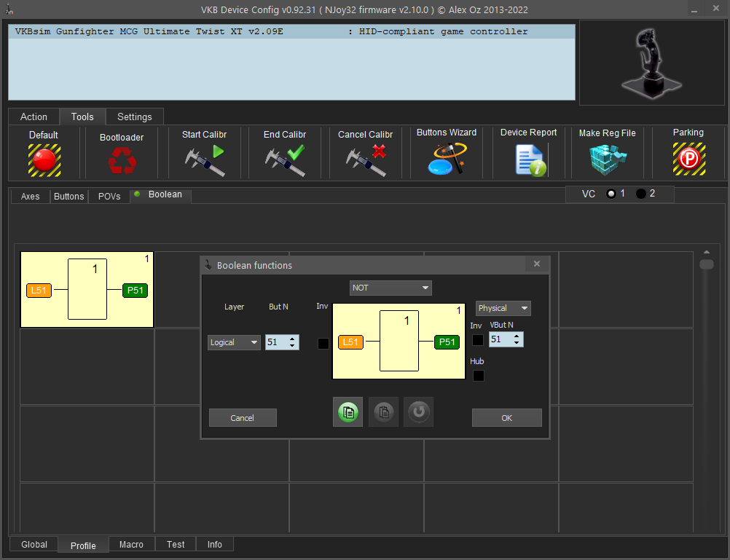Start calibration with Start Calibr icon
The width and height of the screenshot is (730, 560).
pyautogui.click(x=204, y=160)
